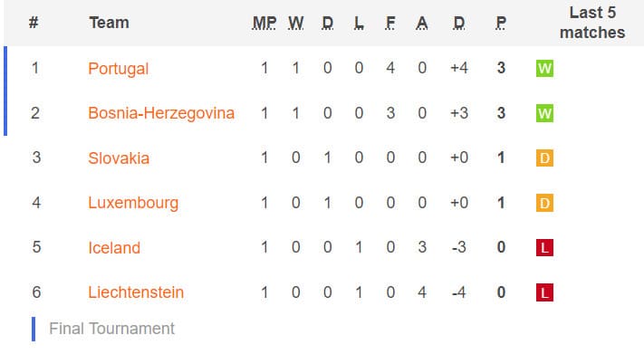Viewport: 644px width, 354px height.
Task: Click the W wins column header
Action: click(x=295, y=23)
